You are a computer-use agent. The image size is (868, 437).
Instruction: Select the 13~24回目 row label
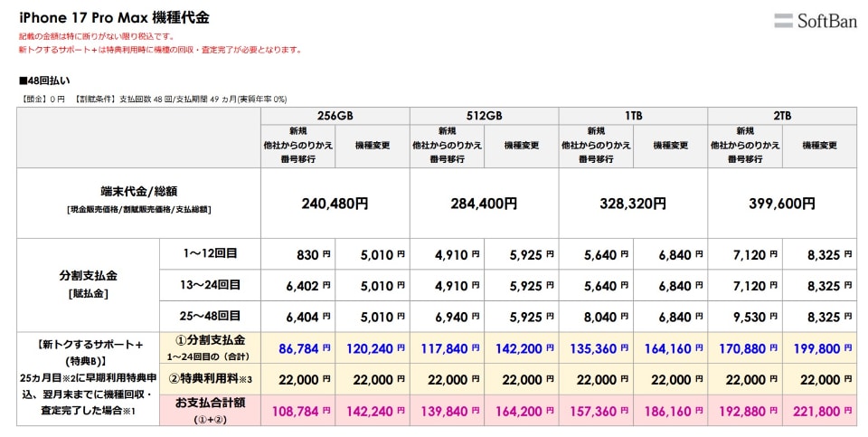(x=210, y=285)
